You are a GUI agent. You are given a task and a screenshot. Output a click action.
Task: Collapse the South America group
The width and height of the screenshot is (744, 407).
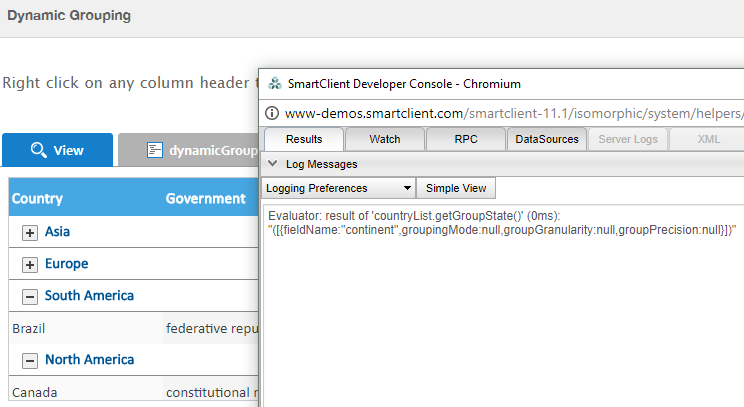pyautogui.click(x=30, y=296)
